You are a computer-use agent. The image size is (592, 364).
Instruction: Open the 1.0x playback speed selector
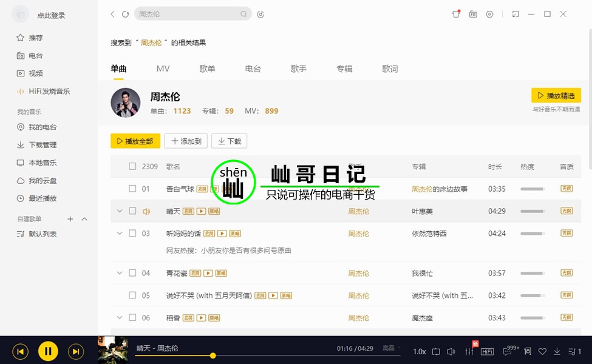420,351
